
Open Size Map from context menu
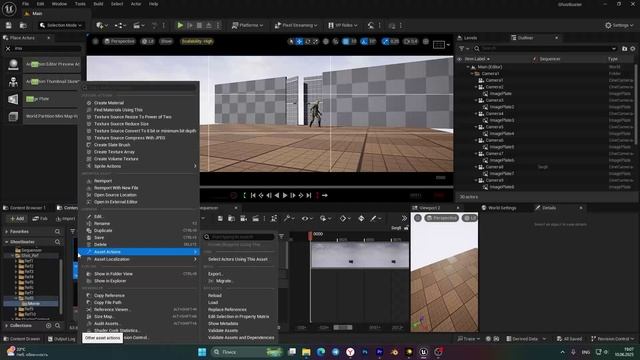click(103, 316)
